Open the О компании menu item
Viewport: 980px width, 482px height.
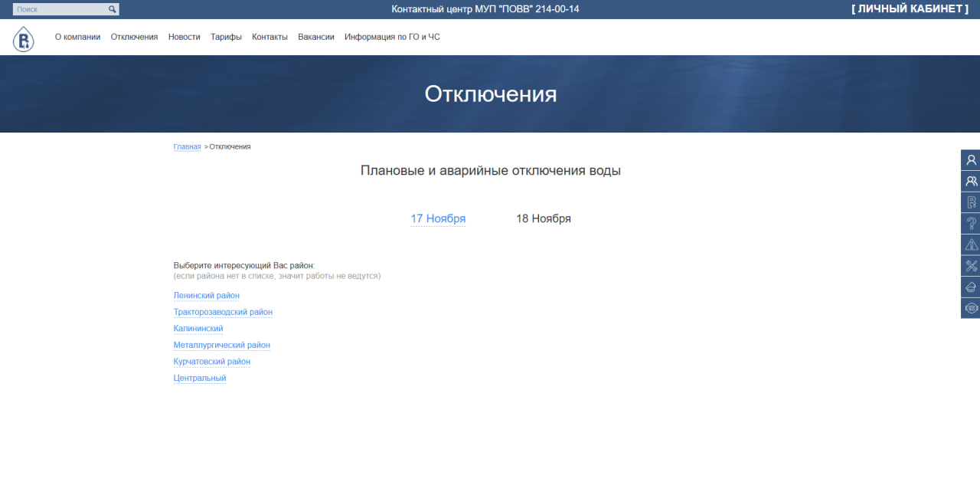pos(77,37)
